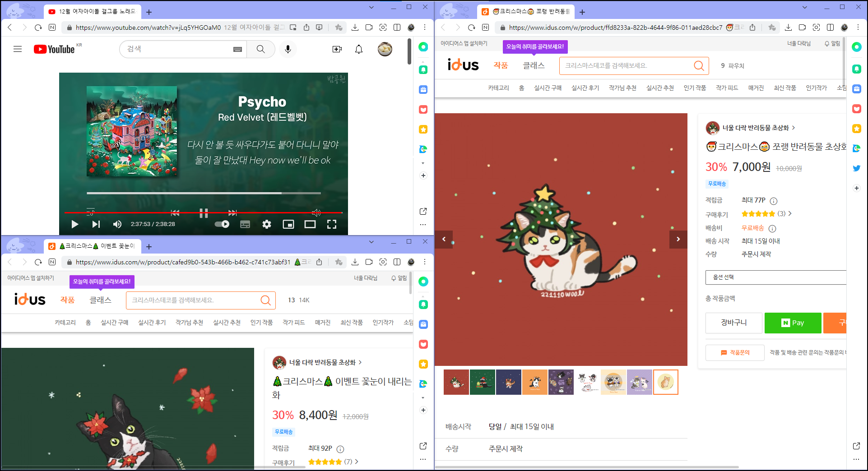Go to the YouTube home logo

(54, 49)
